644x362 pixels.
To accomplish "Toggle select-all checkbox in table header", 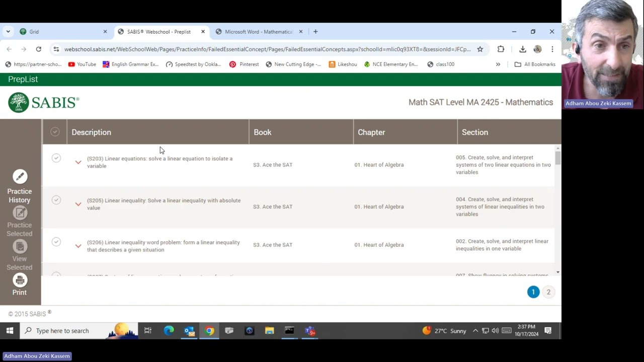I will tap(55, 132).
